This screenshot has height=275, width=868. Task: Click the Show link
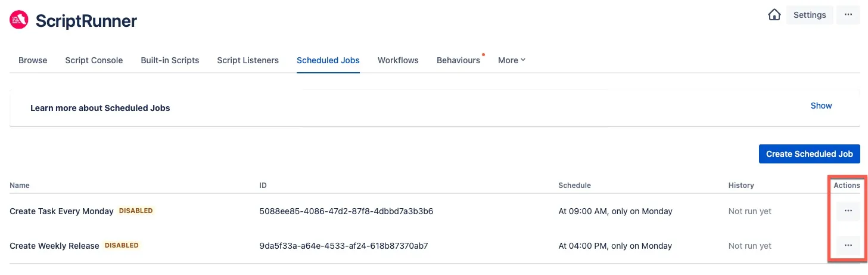pos(821,106)
